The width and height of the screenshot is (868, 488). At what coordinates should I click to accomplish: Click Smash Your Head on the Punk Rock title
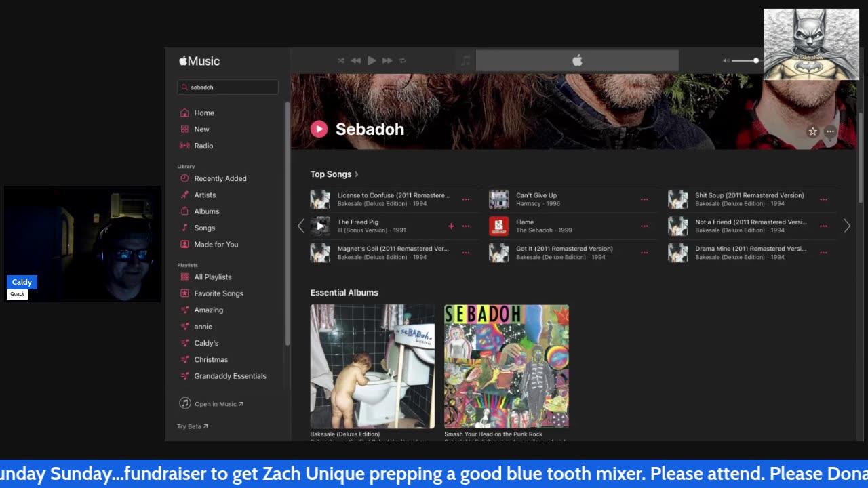tap(494, 434)
